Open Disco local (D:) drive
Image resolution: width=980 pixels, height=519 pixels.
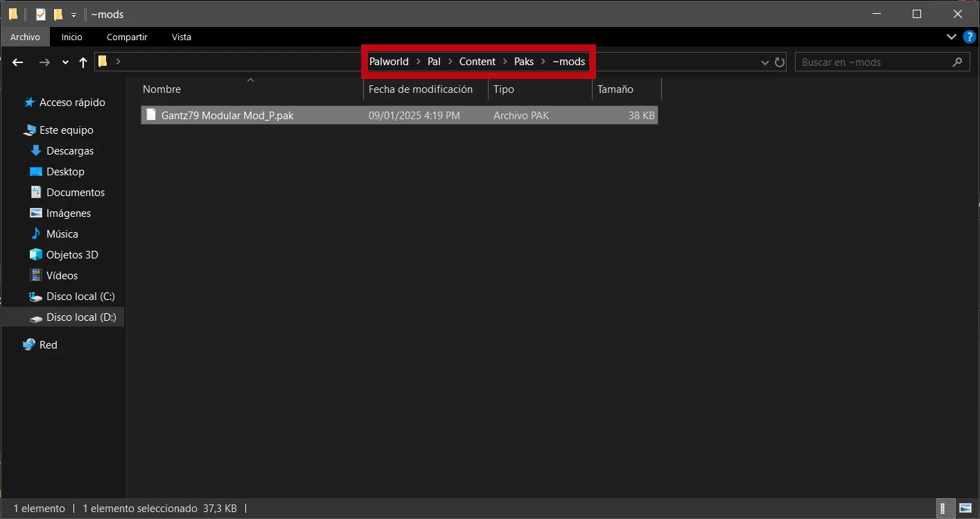pyautogui.click(x=81, y=317)
